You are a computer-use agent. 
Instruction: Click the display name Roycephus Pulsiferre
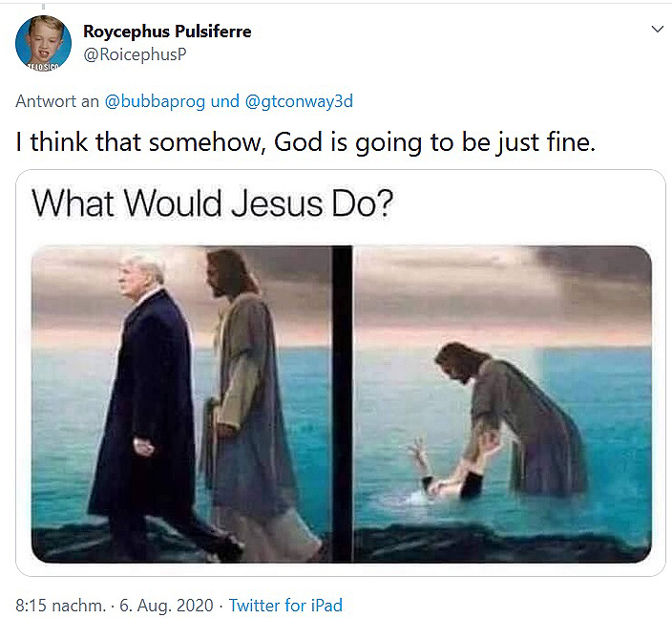click(167, 32)
